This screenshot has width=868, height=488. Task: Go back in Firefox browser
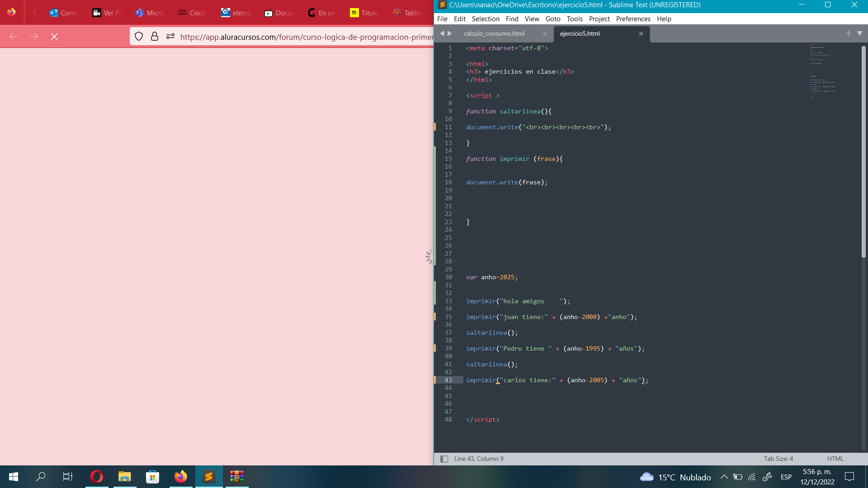point(14,37)
